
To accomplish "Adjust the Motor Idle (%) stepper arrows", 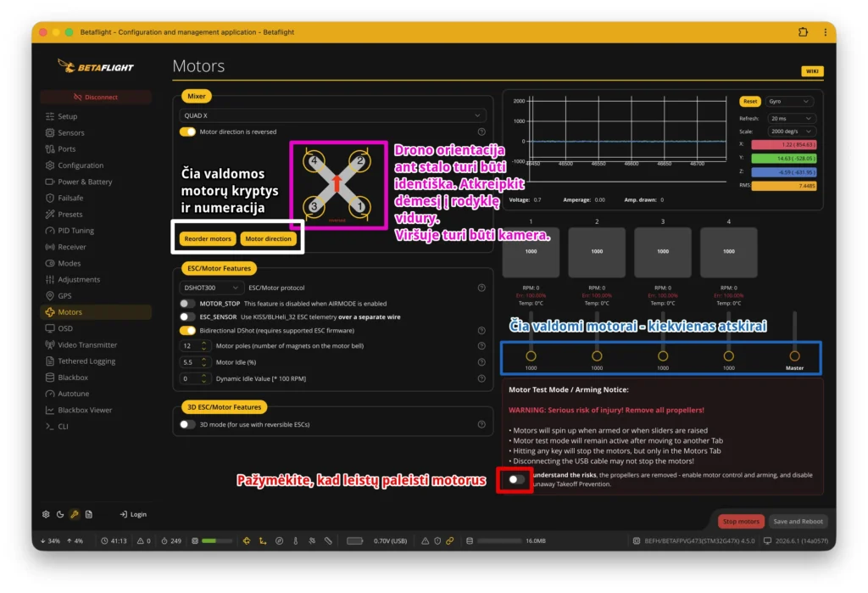I will [204, 362].
